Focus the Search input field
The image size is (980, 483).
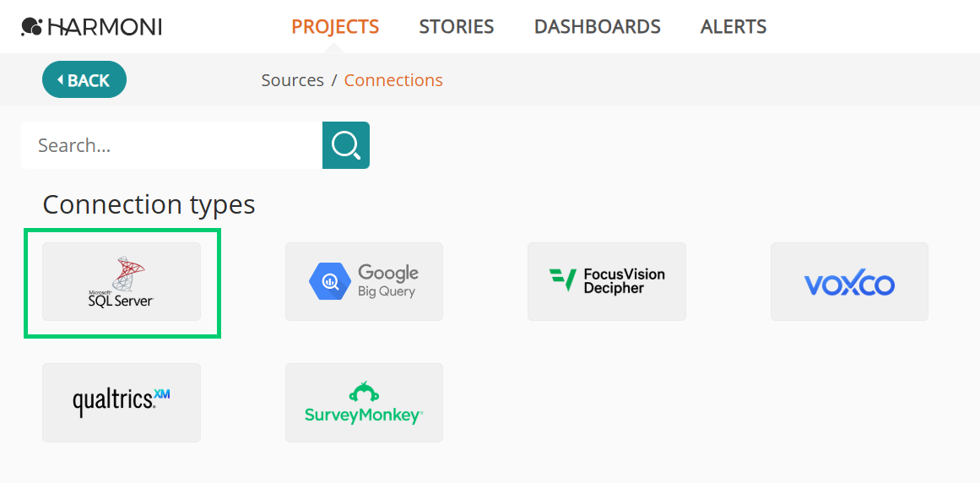172,145
